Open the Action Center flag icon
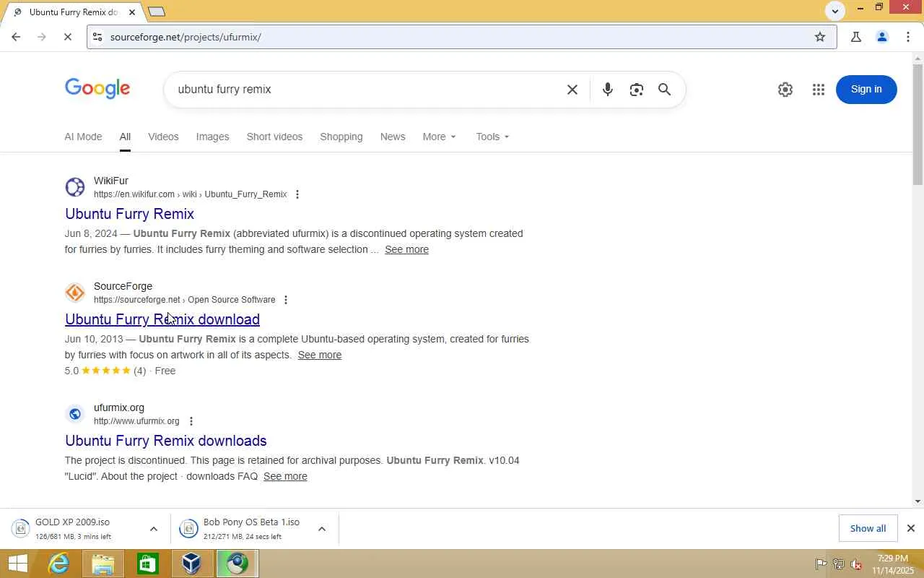 (821, 564)
